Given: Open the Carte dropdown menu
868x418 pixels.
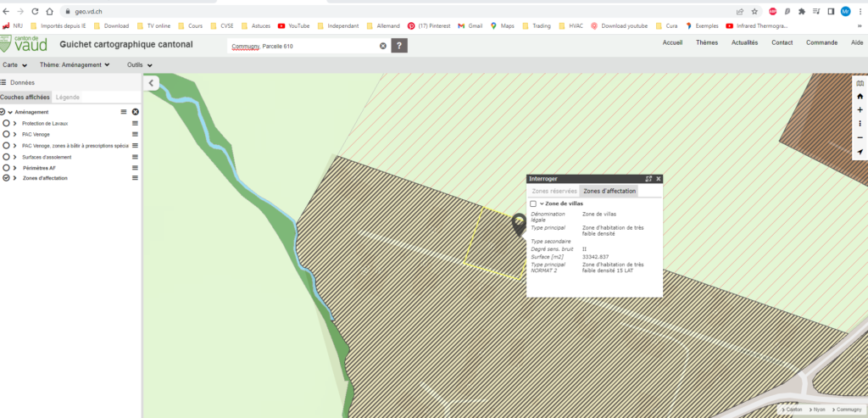Looking at the screenshot, I should (x=15, y=64).
